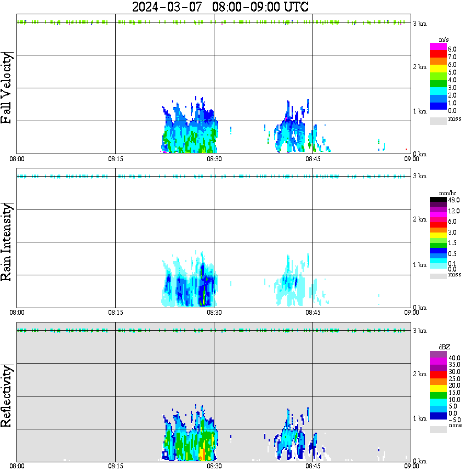This screenshot has height=476, width=466.
Task: Select the orange swatch in the m/s legend
Action: click(x=438, y=61)
